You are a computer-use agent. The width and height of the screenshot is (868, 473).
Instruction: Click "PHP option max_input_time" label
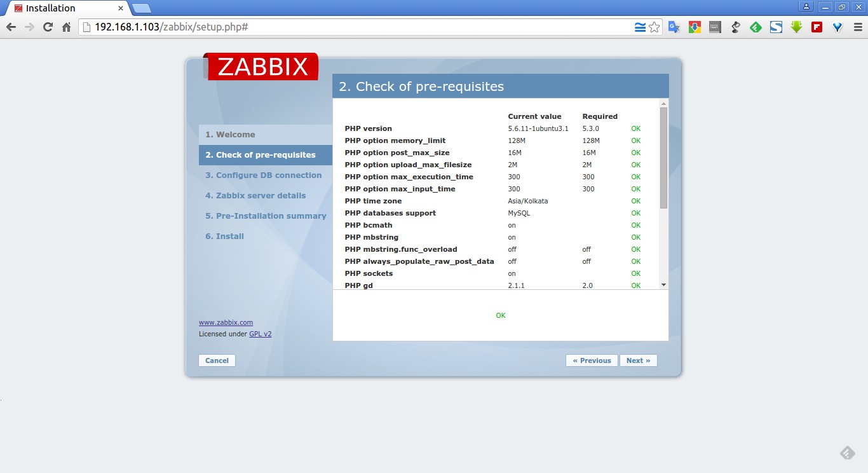pos(400,189)
